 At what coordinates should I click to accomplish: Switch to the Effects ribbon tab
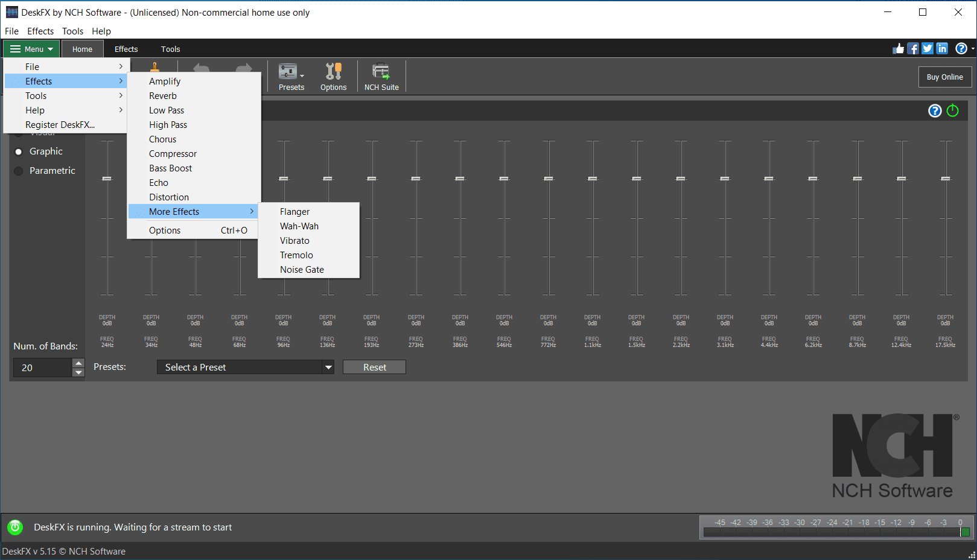pyautogui.click(x=126, y=49)
